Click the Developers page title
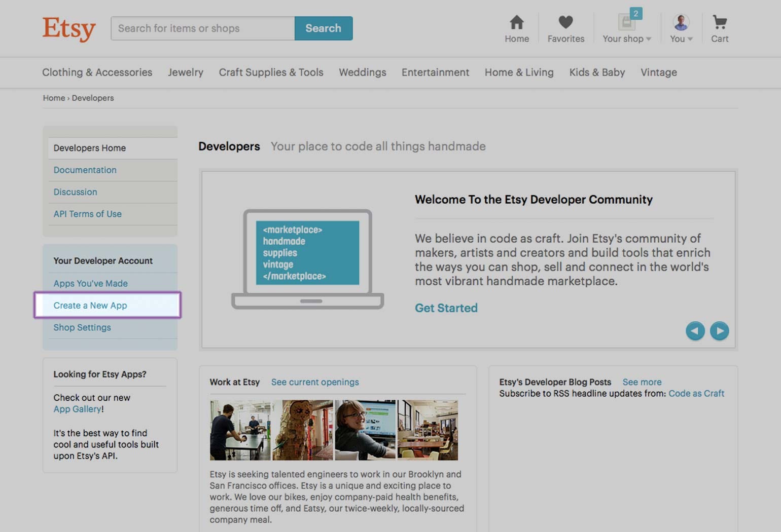This screenshot has height=532, width=781. tap(229, 146)
